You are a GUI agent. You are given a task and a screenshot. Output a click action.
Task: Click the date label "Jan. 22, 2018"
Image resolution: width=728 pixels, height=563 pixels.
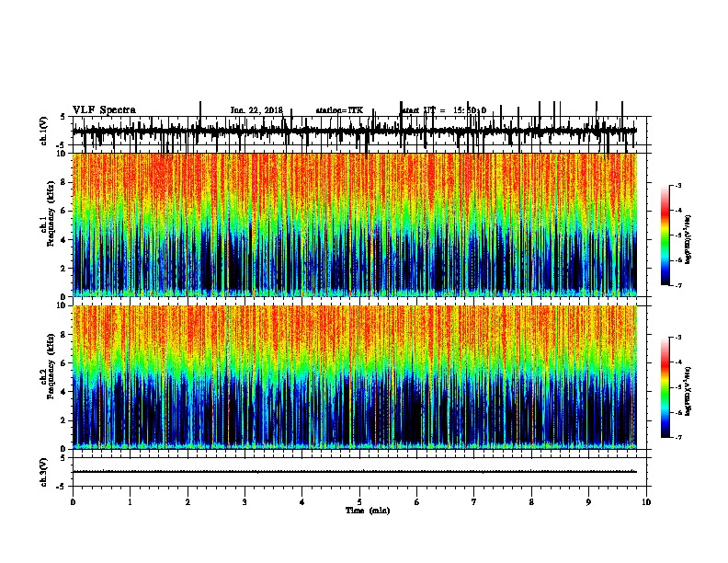(x=256, y=110)
